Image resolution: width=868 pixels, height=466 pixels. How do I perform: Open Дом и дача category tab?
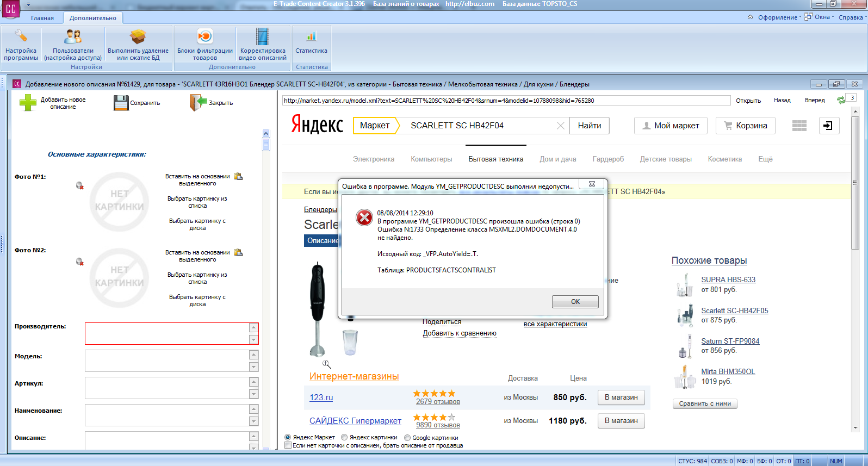558,159
